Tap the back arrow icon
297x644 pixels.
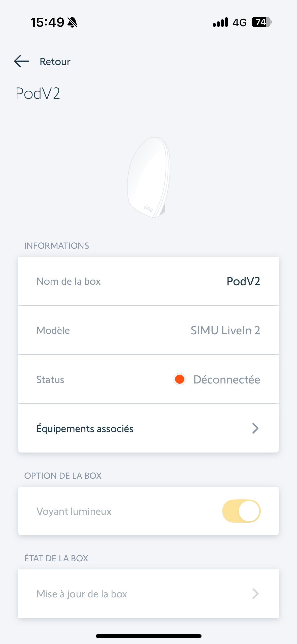tap(22, 61)
